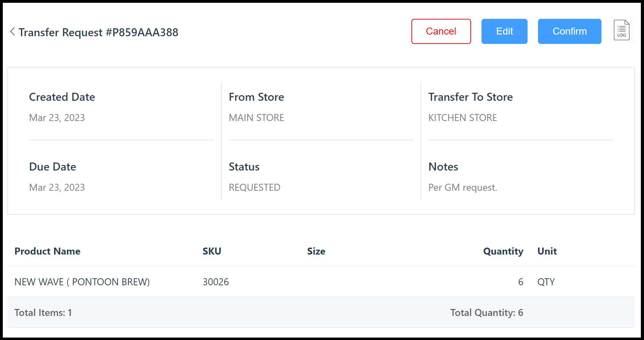
Task: Click the Product Name column header
Action: pyautogui.click(x=47, y=251)
